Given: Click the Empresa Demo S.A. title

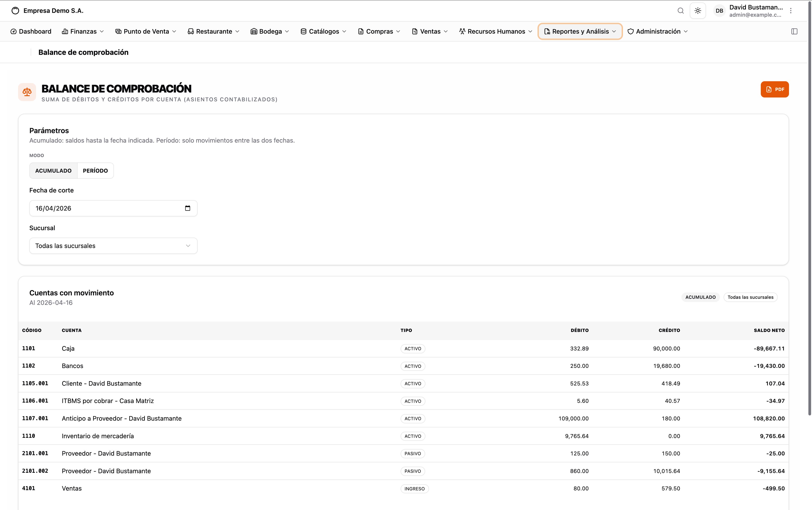Looking at the screenshot, I should tap(53, 11).
